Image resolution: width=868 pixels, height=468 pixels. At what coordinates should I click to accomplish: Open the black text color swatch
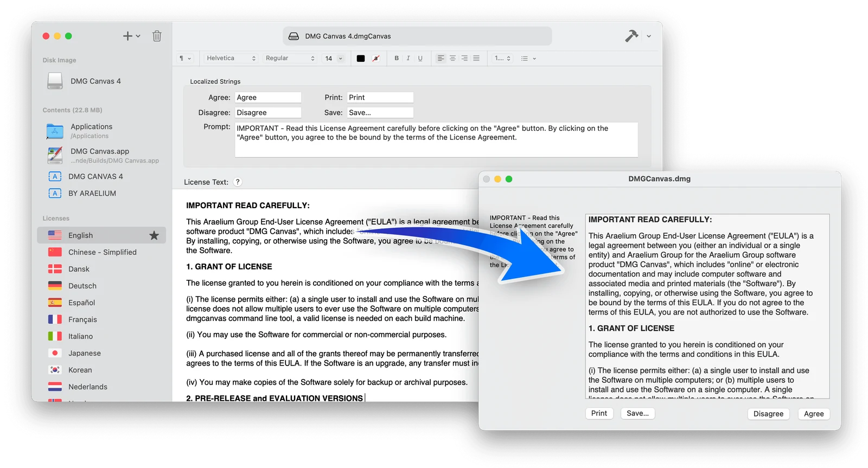click(361, 58)
